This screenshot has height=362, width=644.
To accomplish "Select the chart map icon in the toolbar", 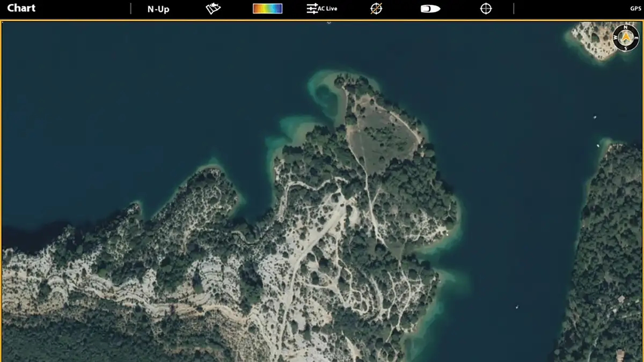I will click(213, 8).
